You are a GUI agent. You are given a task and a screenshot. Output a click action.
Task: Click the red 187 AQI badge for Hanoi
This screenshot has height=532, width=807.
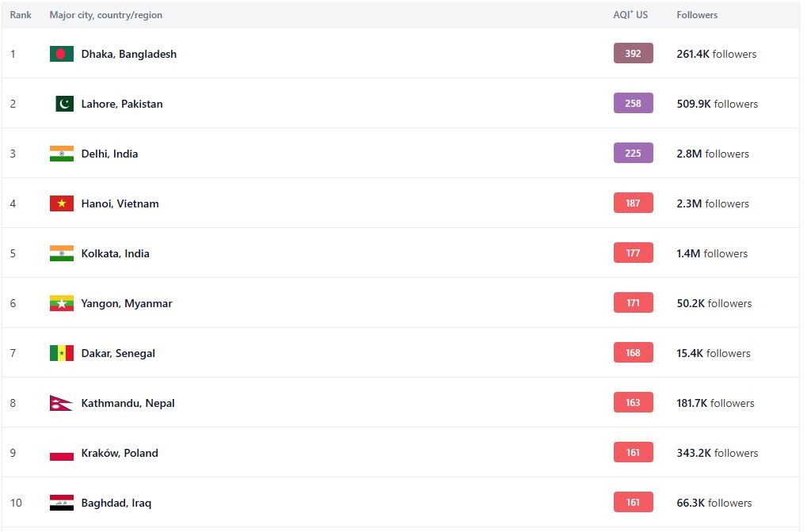point(633,203)
